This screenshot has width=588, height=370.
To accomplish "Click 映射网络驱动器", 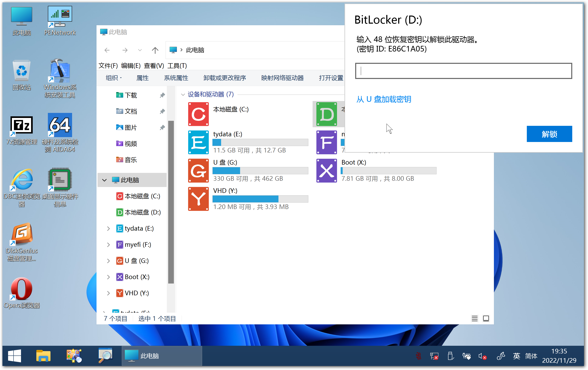I will click(x=282, y=78).
